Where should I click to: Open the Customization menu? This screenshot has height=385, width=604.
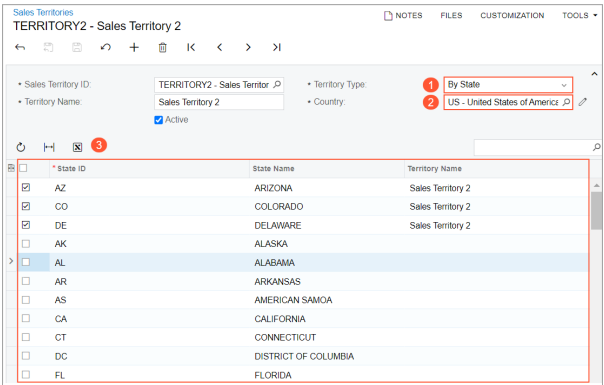pos(512,15)
